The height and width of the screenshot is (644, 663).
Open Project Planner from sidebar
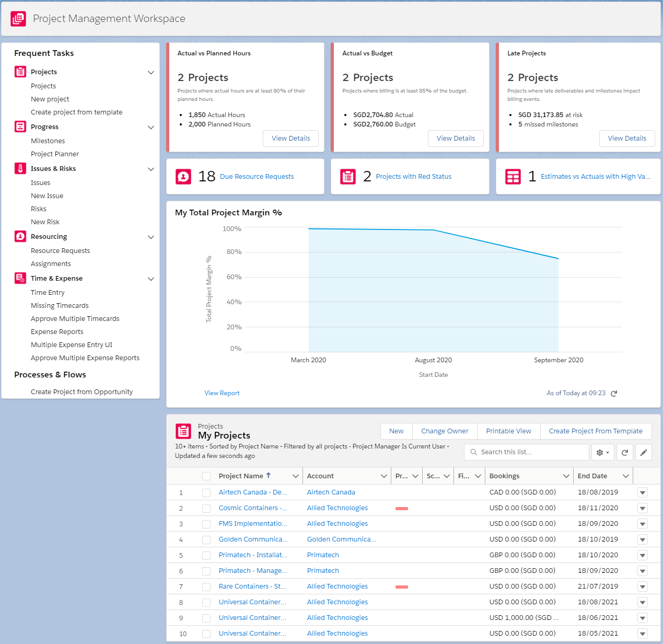coord(55,154)
